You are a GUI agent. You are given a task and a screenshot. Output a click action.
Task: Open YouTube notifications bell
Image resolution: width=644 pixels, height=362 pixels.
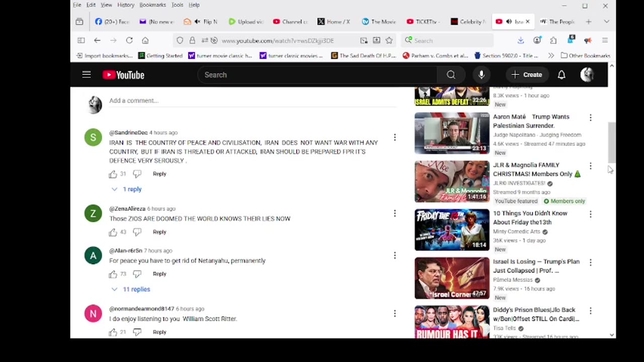[561, 75]
